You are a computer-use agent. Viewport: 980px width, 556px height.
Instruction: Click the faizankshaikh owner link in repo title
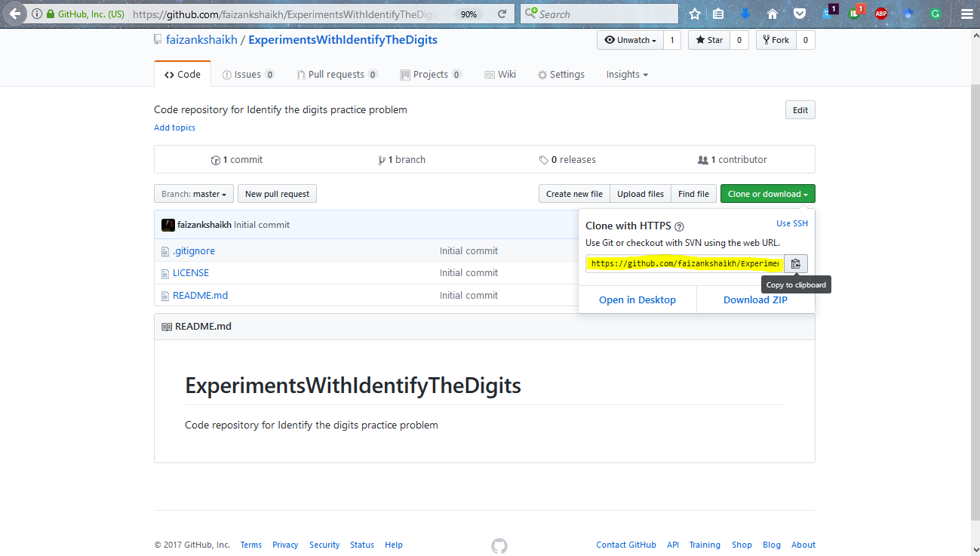pyautogui.click(x=201, y=40)
